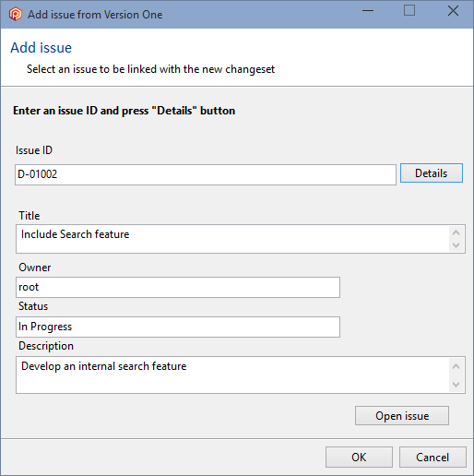Viewport: 474px width, 476px height.
Task: Click the Owner field showing root
Action: pos(178,287)
